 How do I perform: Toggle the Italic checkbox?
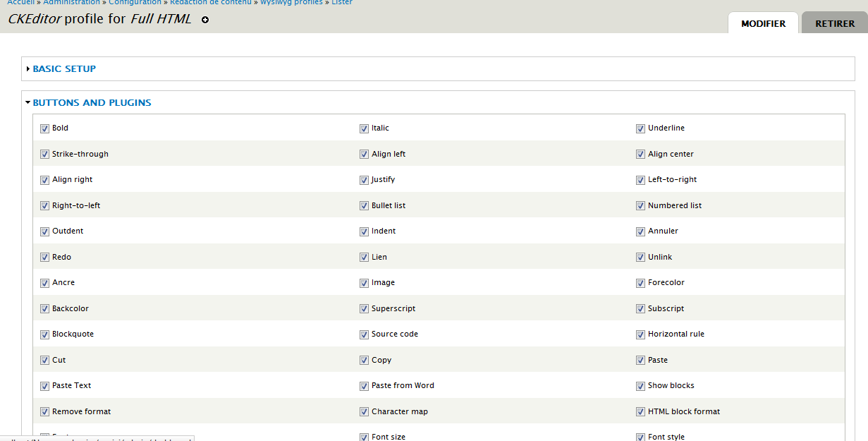(364, 128)
